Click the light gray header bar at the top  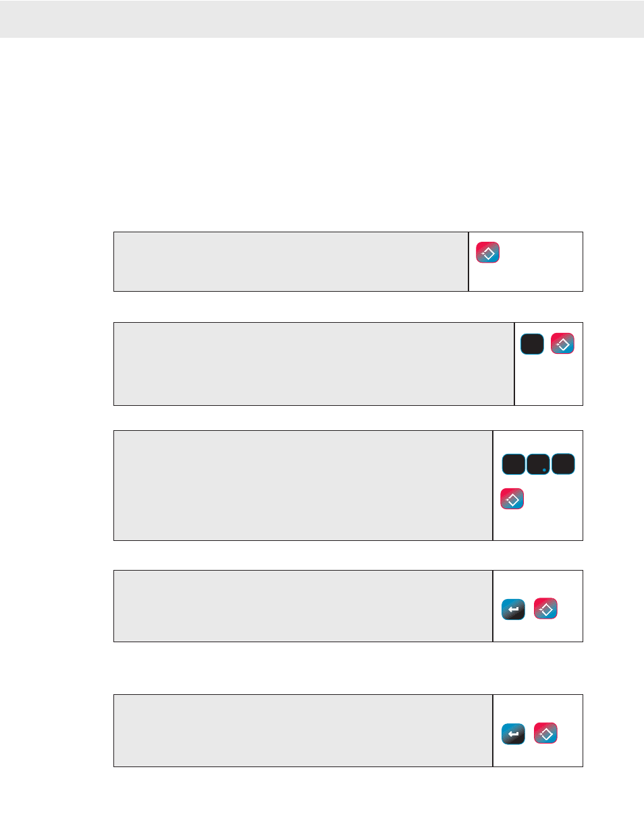click(322, 19)
